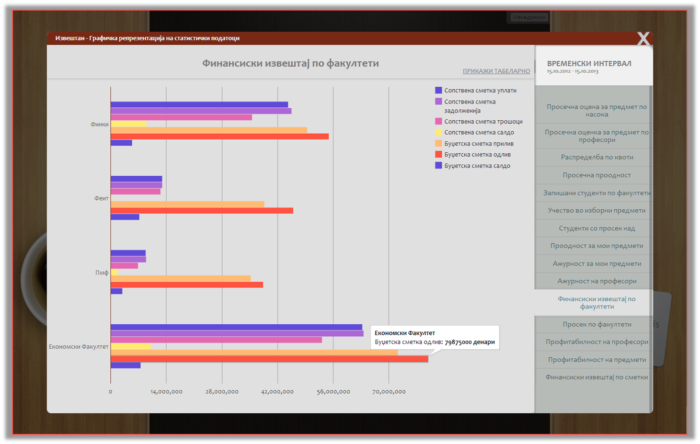The image size is (700, 444).
Task: Click the pink Сопствена сметка трошоци legend swatch
Action: tap(438, 121)
